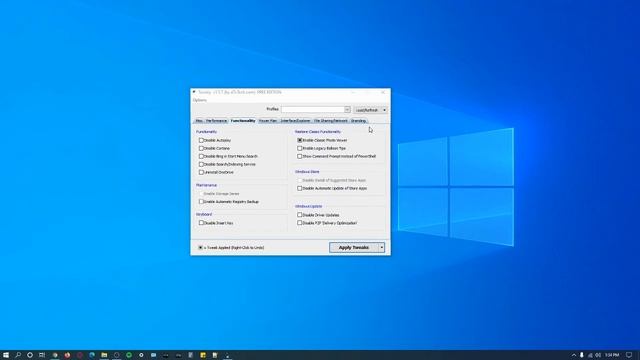
Task: Check Disable Automatic Update of Store Apps
Action: click(300, 188)
